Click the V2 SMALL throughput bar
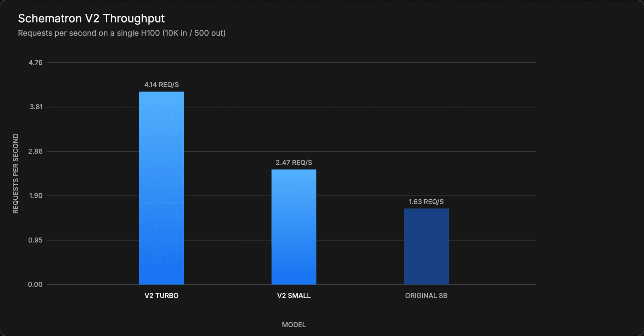This screenshot has height=336, width=644. [294, 227]
